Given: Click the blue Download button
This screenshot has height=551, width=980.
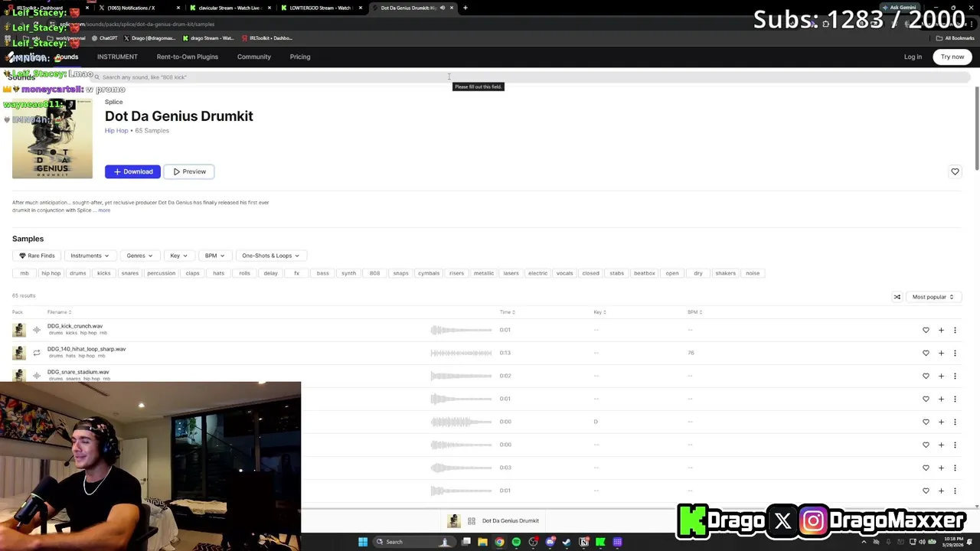Looking at the screenshot, I should coord(132,171).
